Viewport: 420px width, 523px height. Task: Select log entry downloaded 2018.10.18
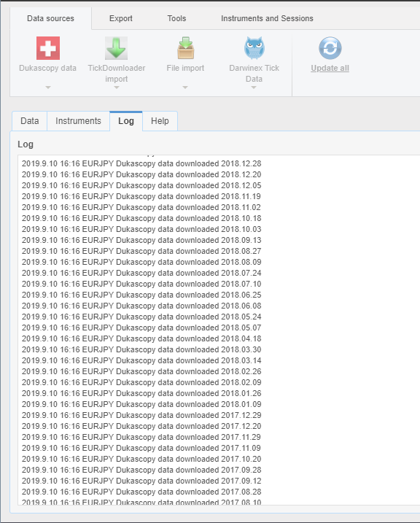point(141,218)
